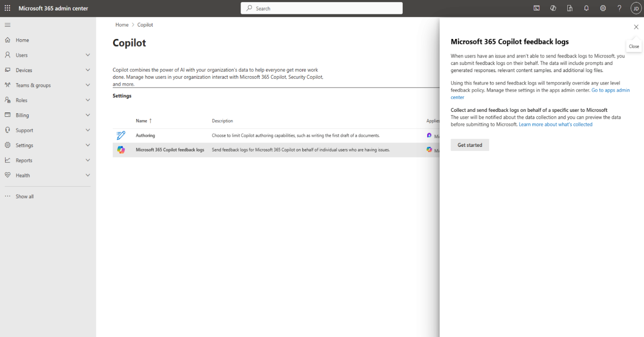
Task: Click the Devices icon in sidebar
Action: 8,70
